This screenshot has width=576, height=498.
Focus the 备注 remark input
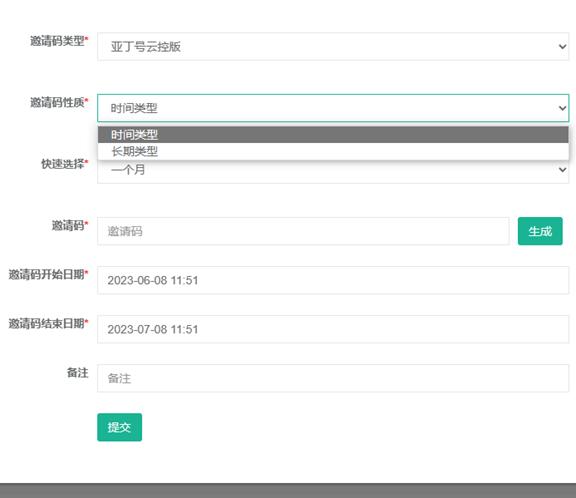tap(333, 378)
